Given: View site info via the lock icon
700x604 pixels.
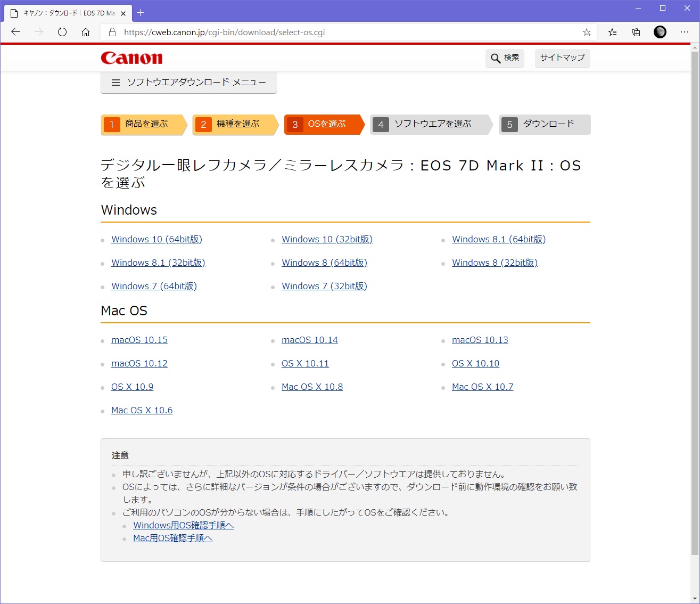Looking at the screenshot, I should click(x=112, y=32).
